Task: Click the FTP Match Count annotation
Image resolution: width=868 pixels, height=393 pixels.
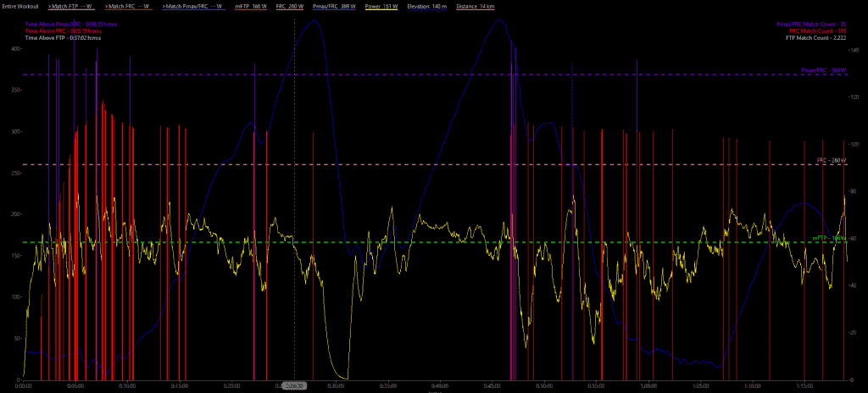Action: coord(816,37)
